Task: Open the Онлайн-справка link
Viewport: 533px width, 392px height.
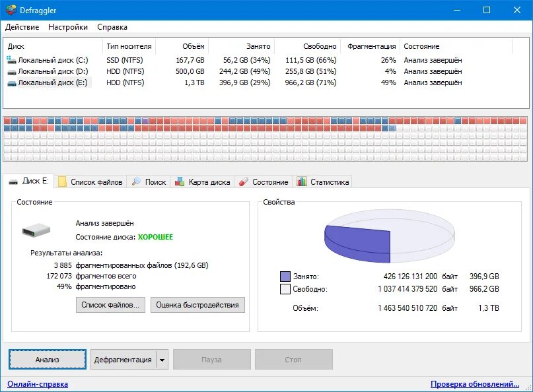Action: click(38, 384)
